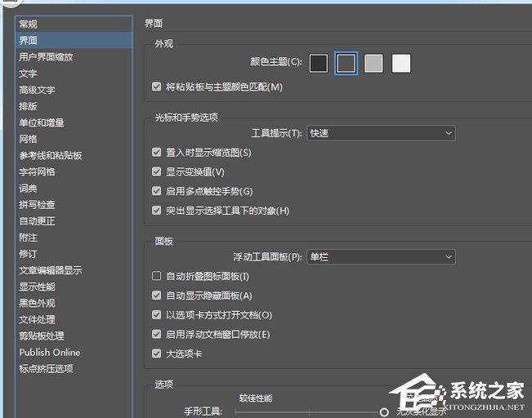Screen dimensions: 532x418
Task: Open the 浮动工具面板 dropdown showing 单栏
Action: click(x=381, y=257)
